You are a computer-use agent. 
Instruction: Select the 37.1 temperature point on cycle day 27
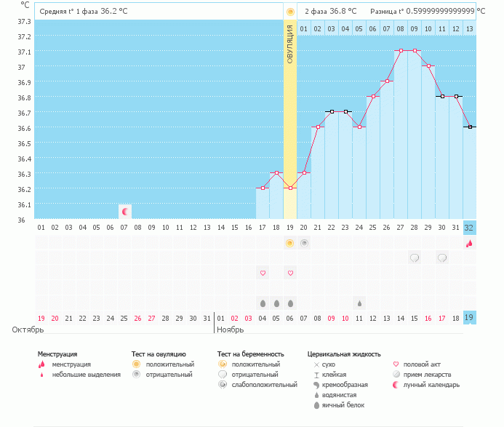point(401,50)
